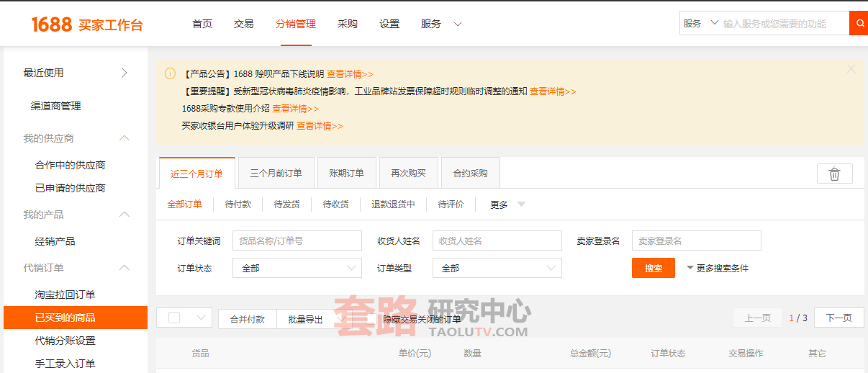The image size is (868, 373).
Task: Click the notice info icon in banner
Action: pos(170,73)
